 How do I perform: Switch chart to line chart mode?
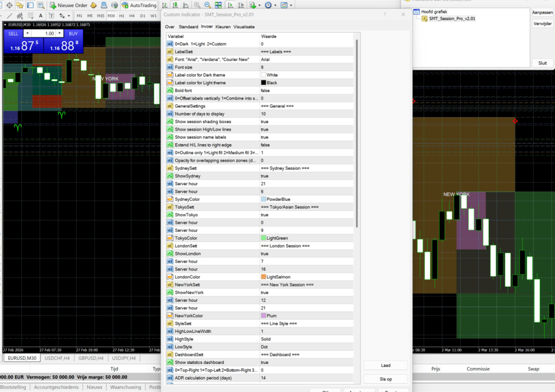click(x=186, y=5)
